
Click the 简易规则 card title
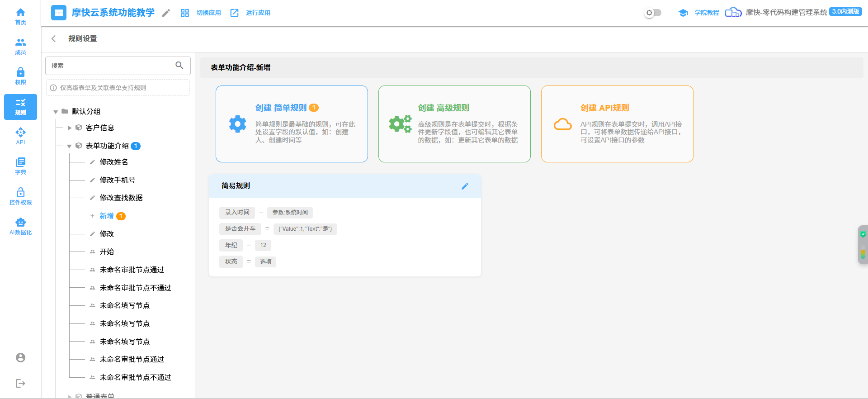tap(236, 186)
